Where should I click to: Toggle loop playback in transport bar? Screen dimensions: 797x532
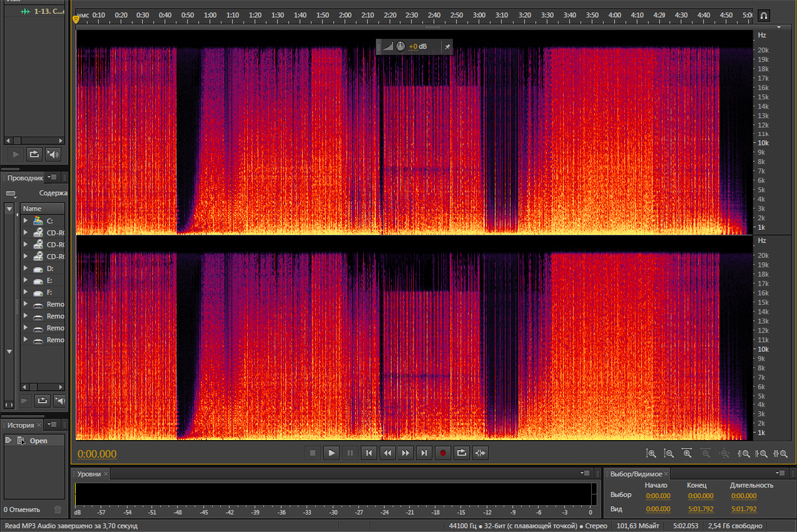click(462, 453)
